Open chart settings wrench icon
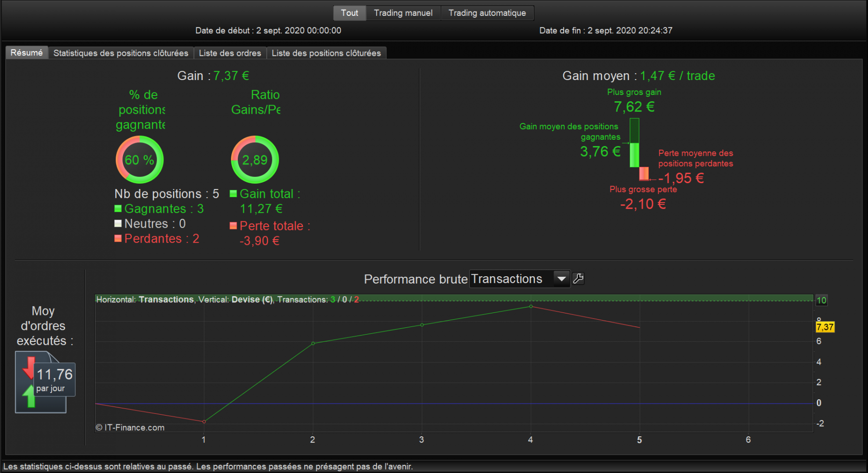868x473 pixels. click(x=578, y=279)
